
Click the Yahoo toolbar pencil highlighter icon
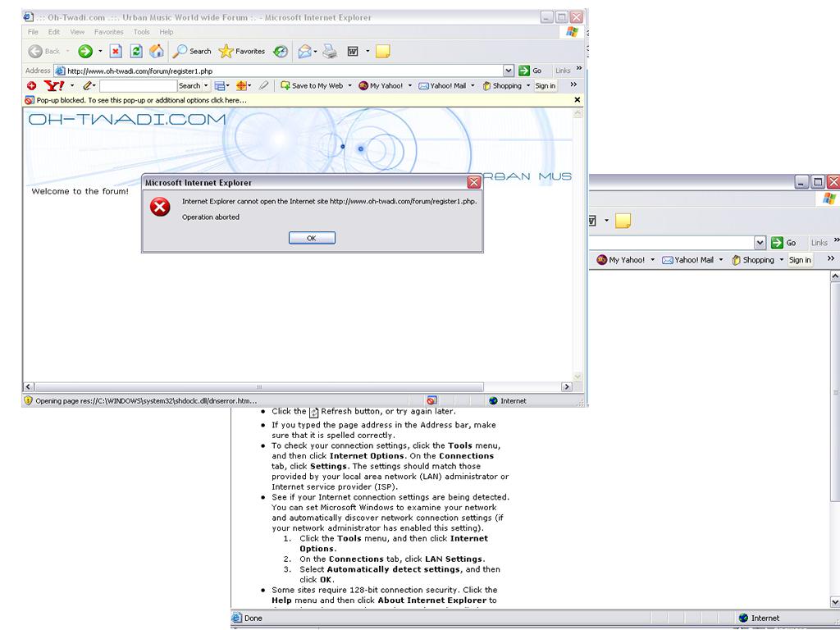click(87, 85)
